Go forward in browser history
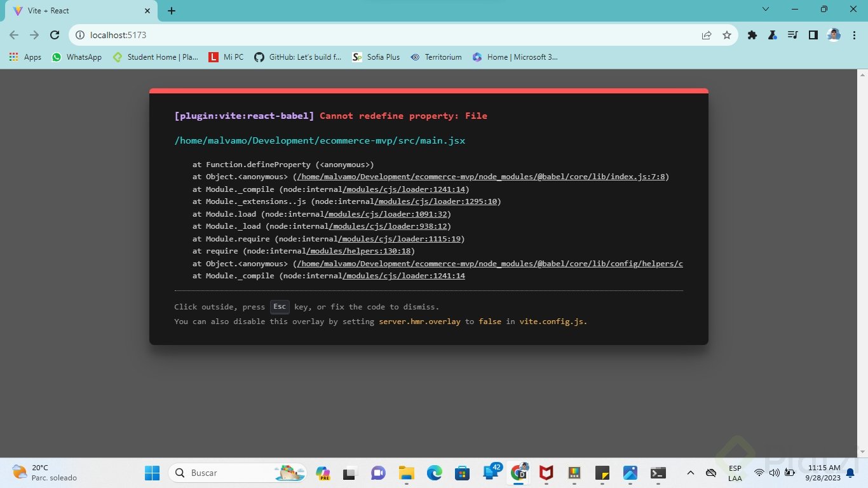The image size is (868, 488). tap(34, 36)
